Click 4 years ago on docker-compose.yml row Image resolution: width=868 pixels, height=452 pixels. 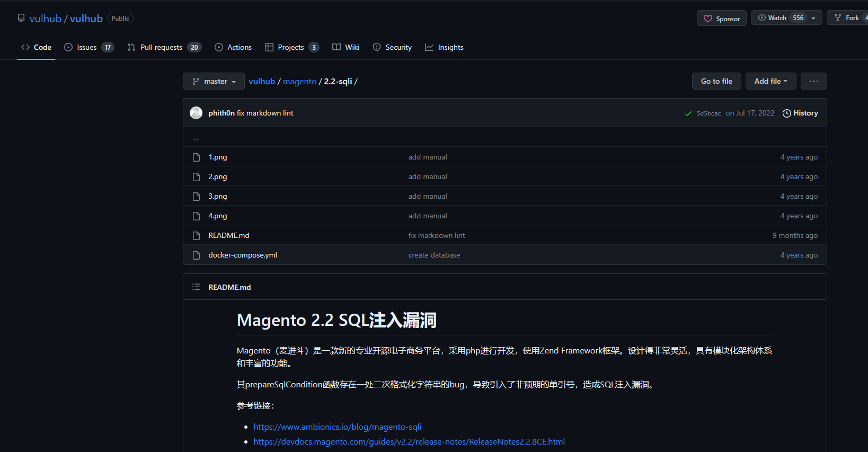799,255
